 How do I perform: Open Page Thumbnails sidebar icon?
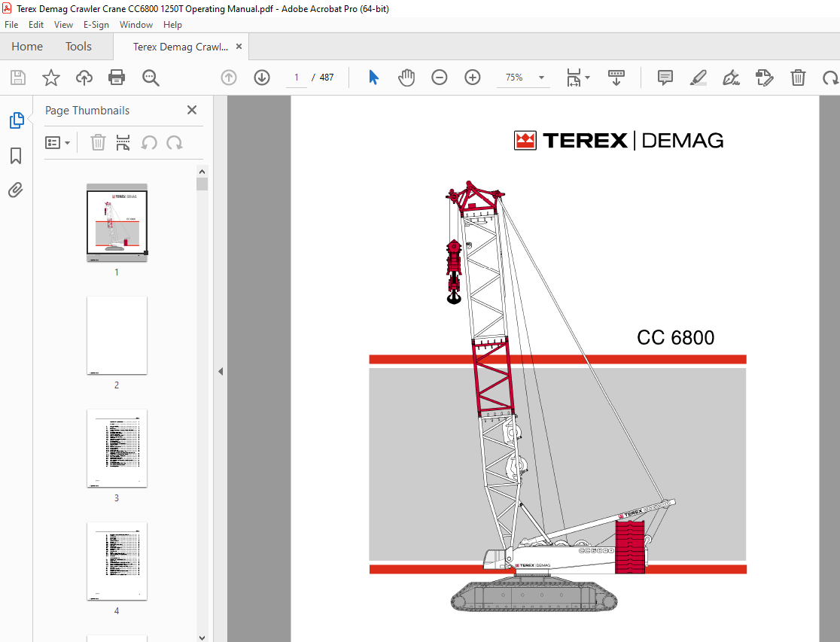17,120
